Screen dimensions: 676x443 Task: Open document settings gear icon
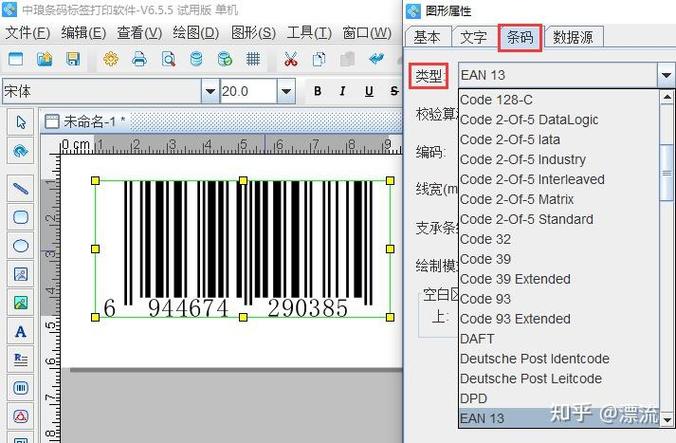click(x=111, y=59)
